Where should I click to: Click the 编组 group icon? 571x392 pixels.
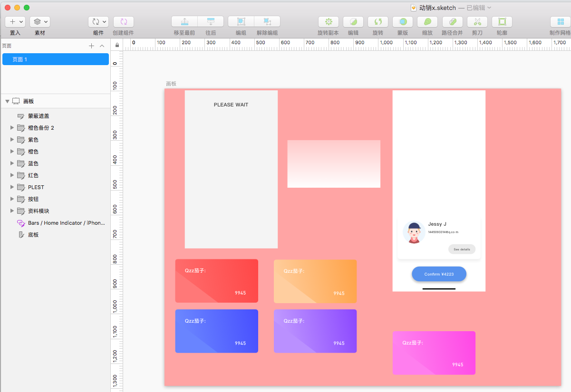tap(241, 21)
